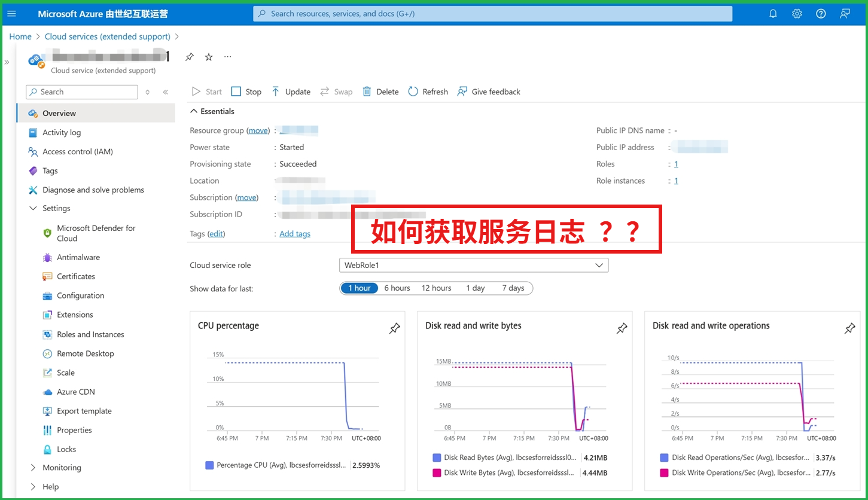Click move link next to Resource group
Image resolution: width=868 pixels, height=500 pixels.
[x=258, y=130]
